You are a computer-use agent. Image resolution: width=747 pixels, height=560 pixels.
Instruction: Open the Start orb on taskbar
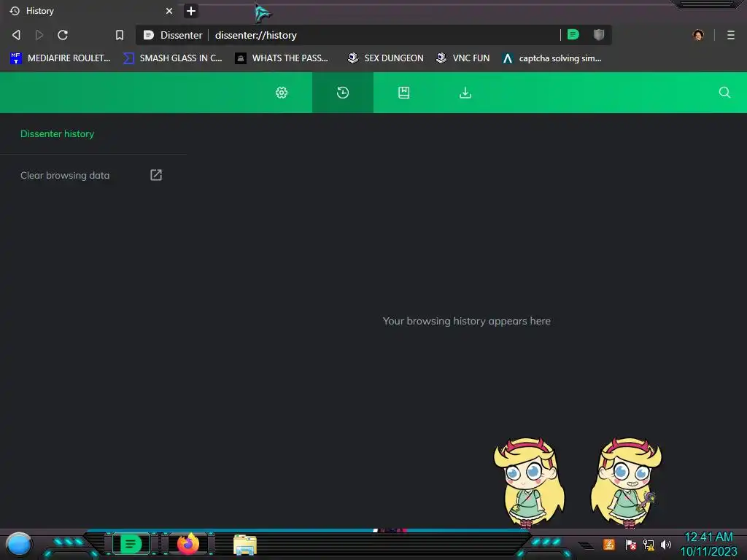coord(18,544)
